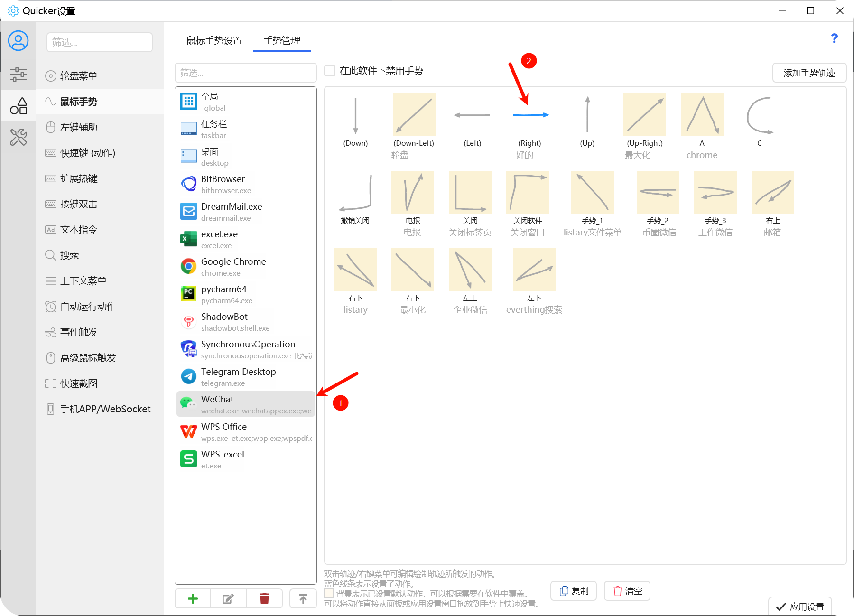The height and width of the screenshot is (616, 854).
Task: Open the user account icon in sidebar
Action: coord(19,41)
